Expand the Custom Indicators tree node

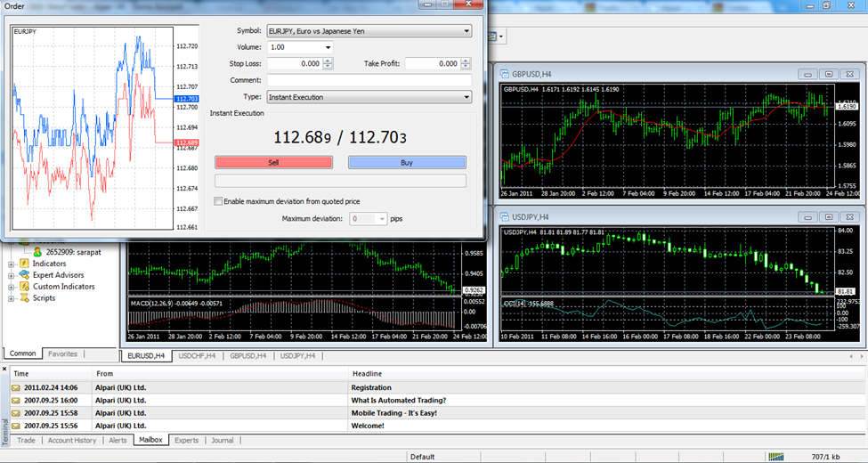[11, 287]
